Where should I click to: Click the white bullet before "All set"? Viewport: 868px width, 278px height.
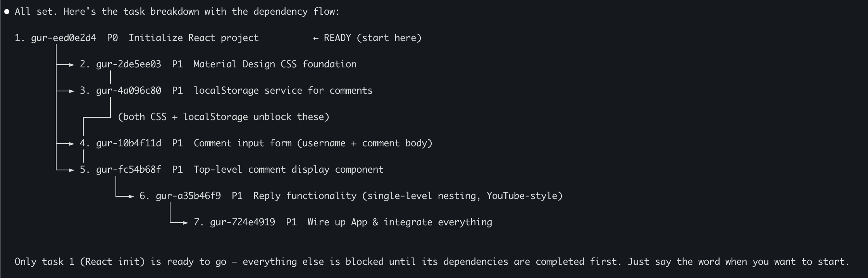pos(7,12)
